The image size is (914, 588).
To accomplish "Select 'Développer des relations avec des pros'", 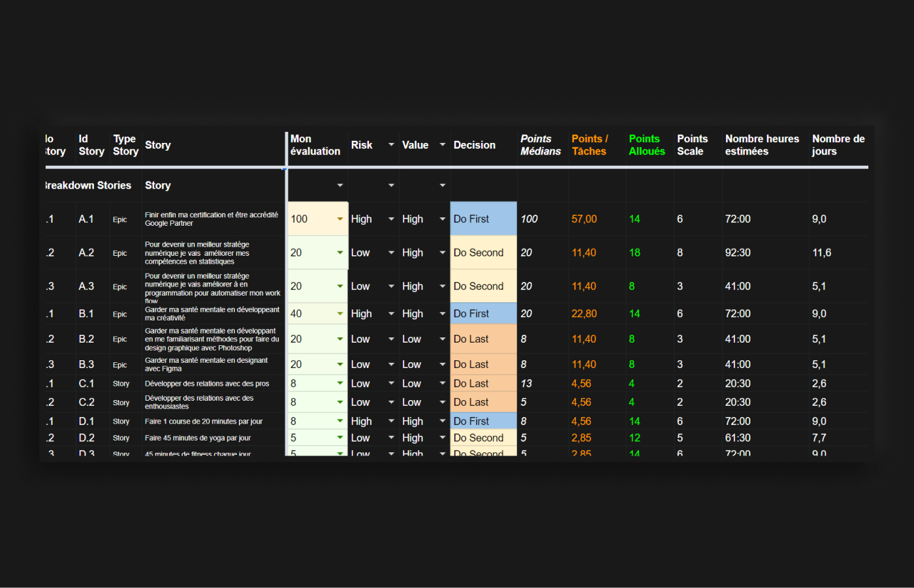I will [207, 384].
